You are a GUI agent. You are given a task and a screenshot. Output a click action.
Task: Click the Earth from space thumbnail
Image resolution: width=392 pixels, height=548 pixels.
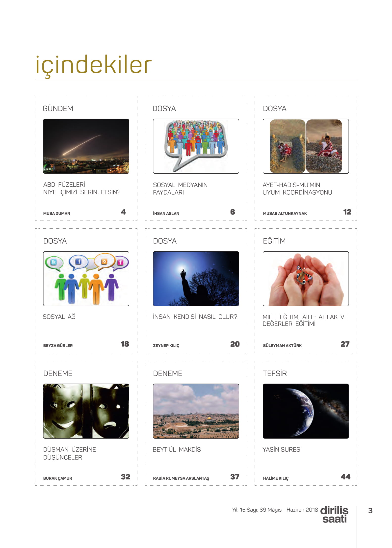pyautogui.click(x=306, y=411)
